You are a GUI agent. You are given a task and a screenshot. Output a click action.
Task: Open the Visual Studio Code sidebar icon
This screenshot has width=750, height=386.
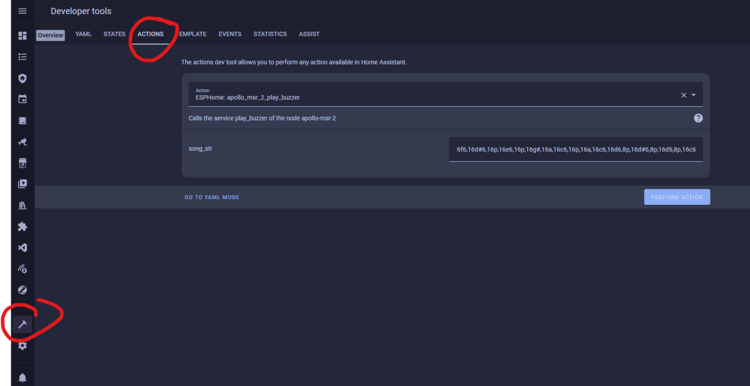click(x=22, y=248)
